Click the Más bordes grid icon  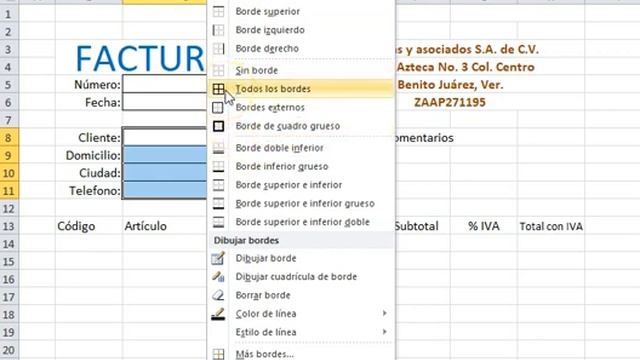point(218,354)
